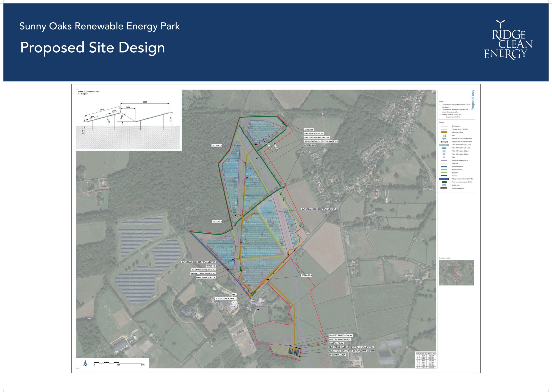Click the Western hedgerow dark blue swatch
The width and height of the screenshot is (552, 392).
[x=444, y=167]
